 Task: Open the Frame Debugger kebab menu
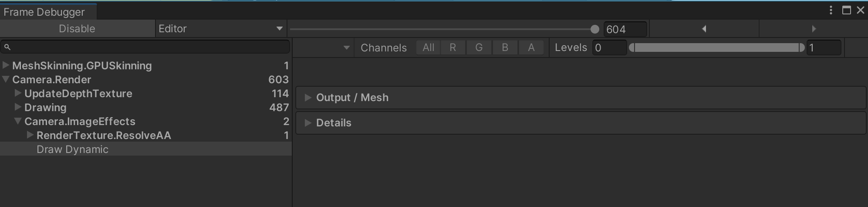(x=831, y=10)
